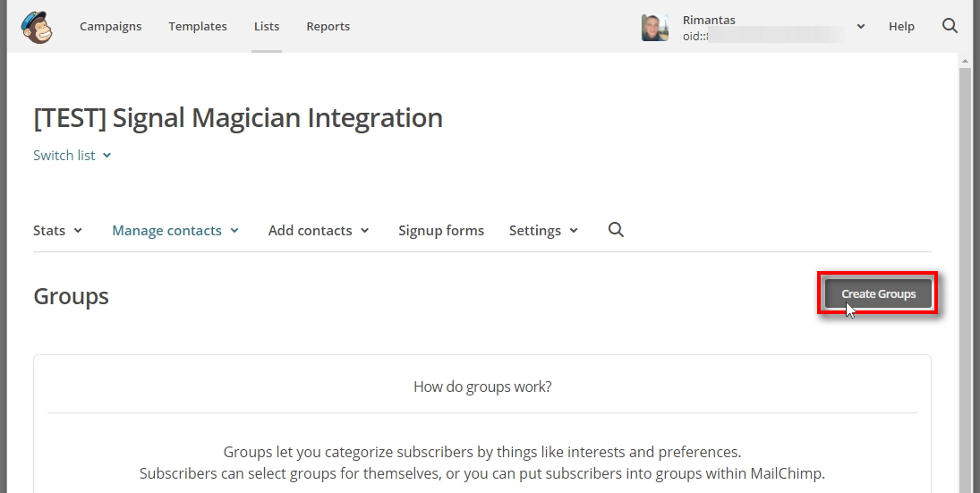
Task: Select Lists in the top navigation
Action: coord(267,26)
